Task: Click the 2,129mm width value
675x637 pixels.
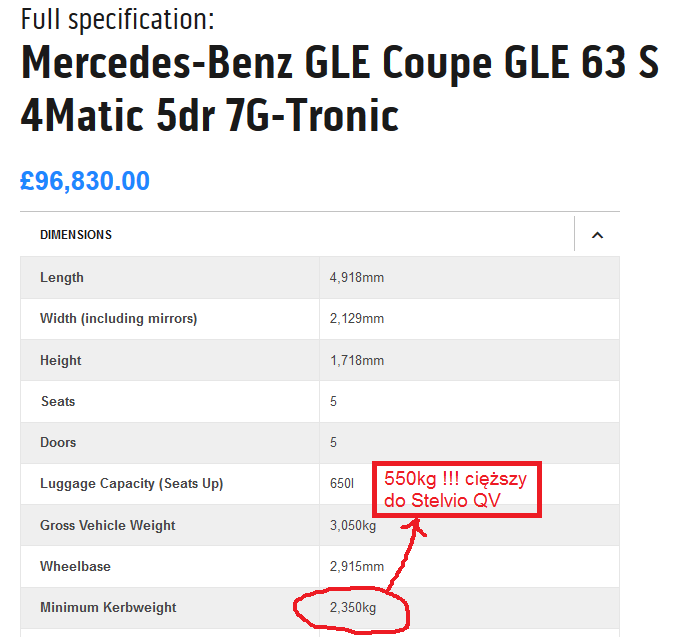Action: pyautogui.click(x=357, y=318)
